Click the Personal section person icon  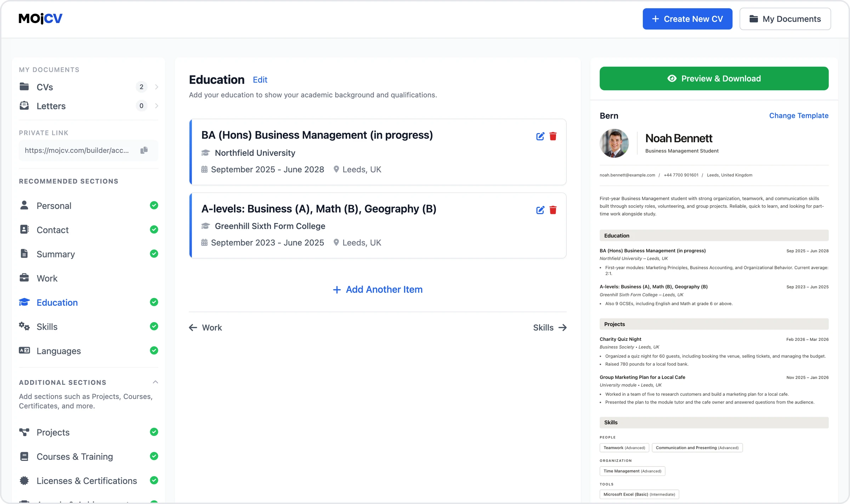[x=24, y=205]
